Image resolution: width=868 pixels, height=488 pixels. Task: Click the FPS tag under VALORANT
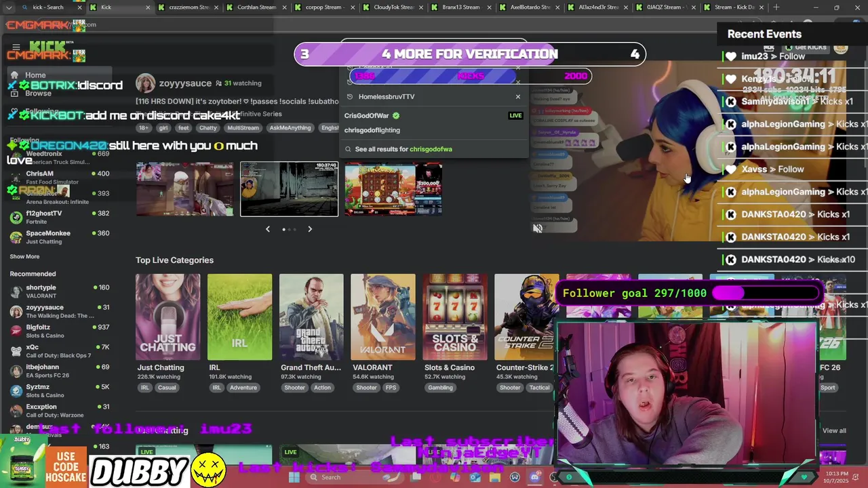391,388
